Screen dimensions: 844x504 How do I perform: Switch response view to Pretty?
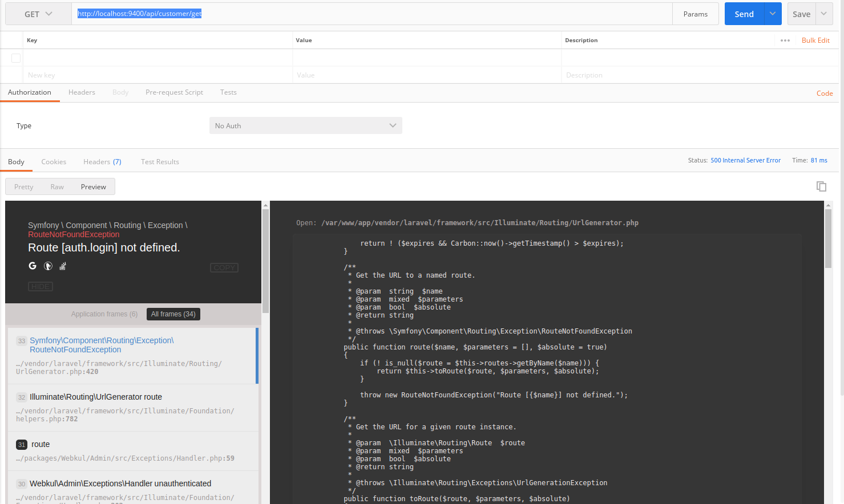click(x=24, y=187)
